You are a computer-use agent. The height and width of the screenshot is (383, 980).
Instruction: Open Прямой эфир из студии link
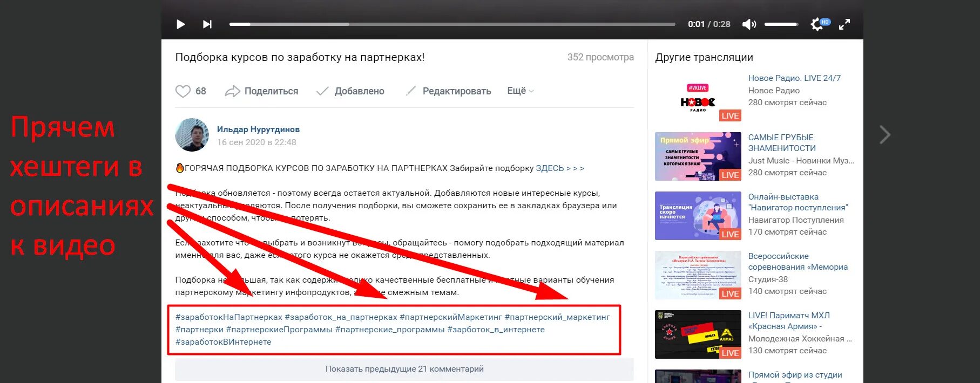[x=795, y=375]
